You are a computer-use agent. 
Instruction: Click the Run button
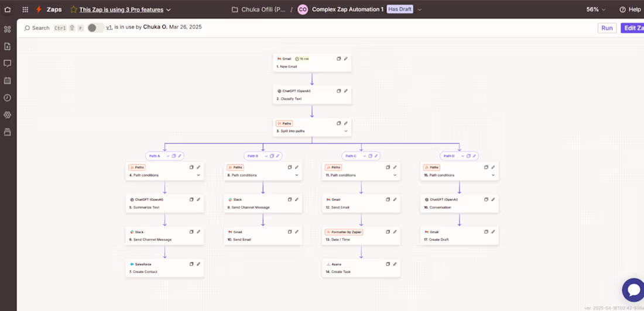tap(607, 28)
